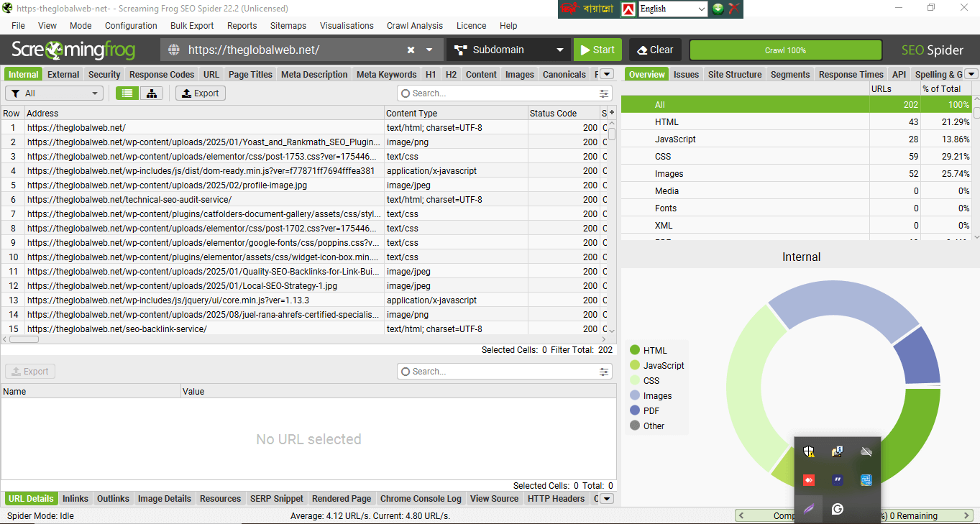Open the Visualisations menu

point(347,25)
